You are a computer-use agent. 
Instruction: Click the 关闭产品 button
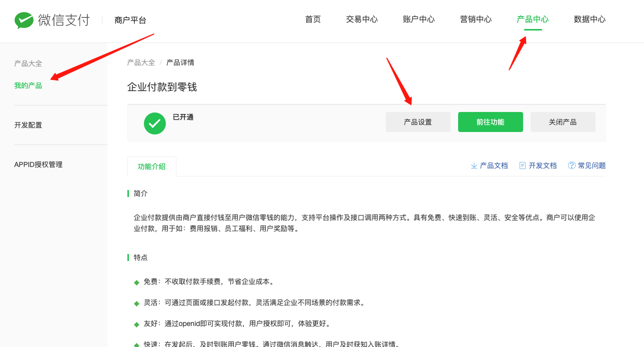[563, 122]
